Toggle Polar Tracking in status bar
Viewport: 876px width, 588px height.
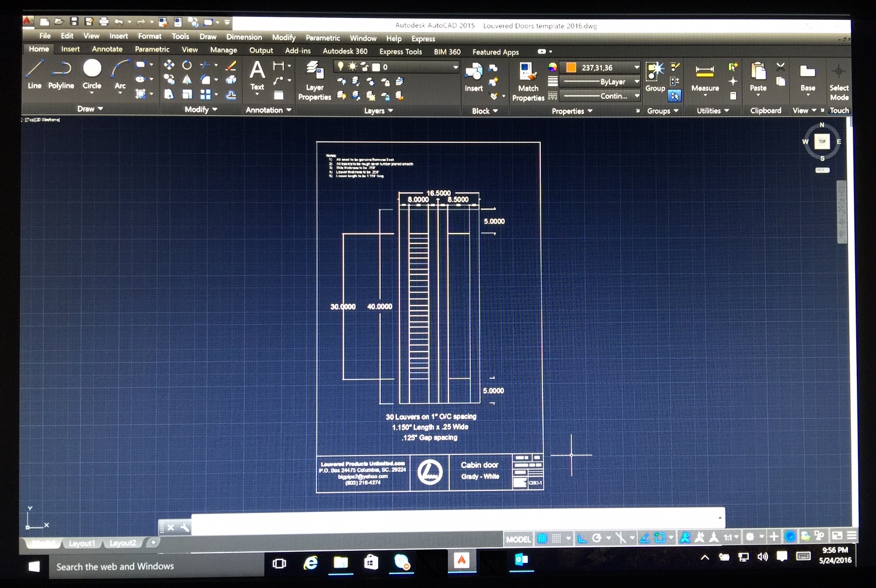pyautogui.click(x=597, y=539)
